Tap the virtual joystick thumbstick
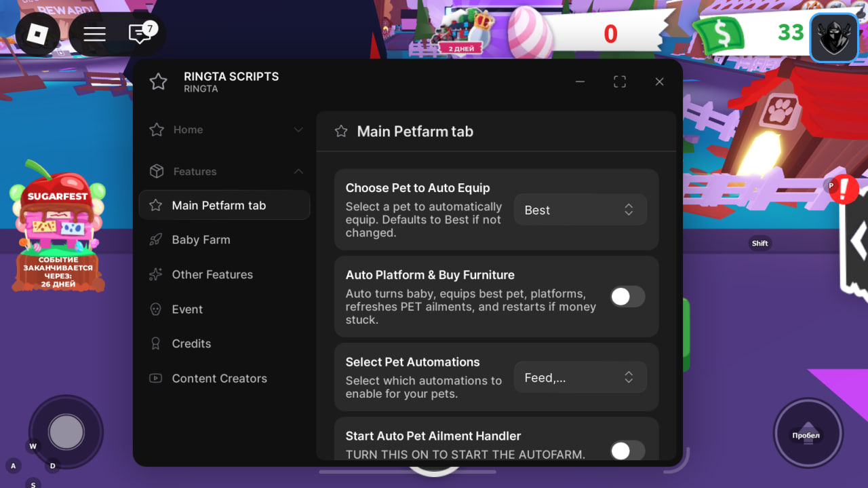Viewport: 868px width, 488px height. click(x=66, y=432)
